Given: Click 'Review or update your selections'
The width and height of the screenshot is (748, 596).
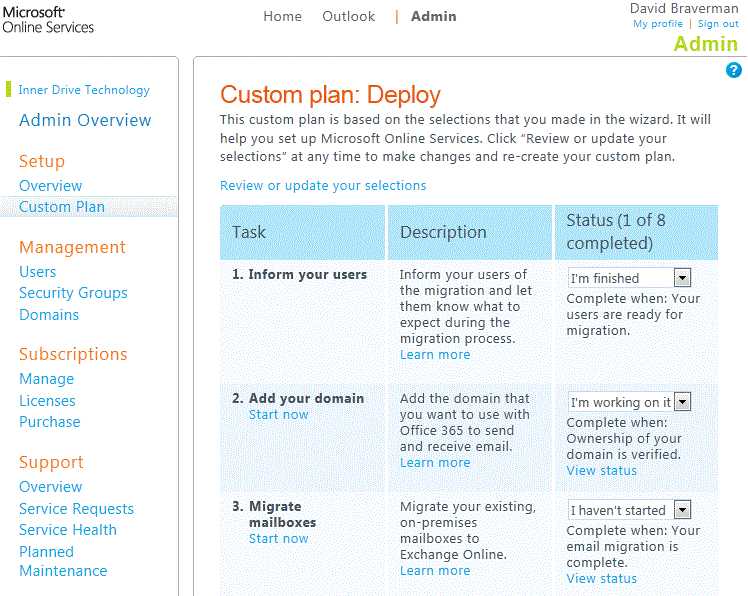Looking at the screenshot, I should pyautogui.click(x=323, y=185).
